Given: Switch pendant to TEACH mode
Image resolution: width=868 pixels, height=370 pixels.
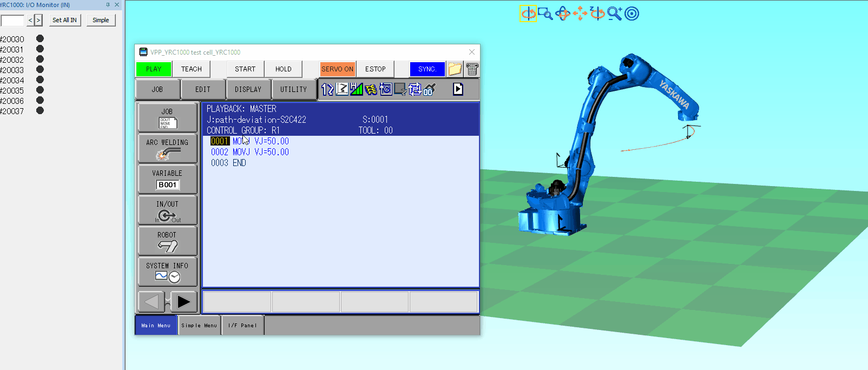Looking at the screenshot, I should [192, 69].
